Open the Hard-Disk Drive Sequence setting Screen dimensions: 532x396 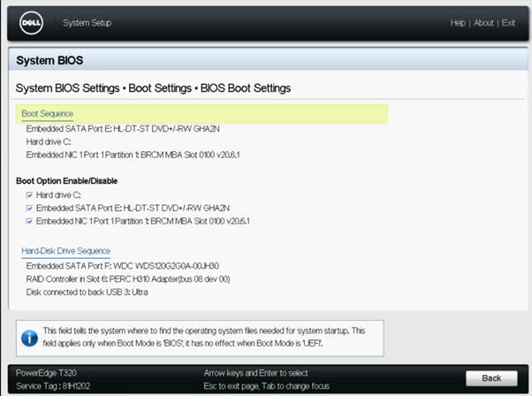(65, 251)
